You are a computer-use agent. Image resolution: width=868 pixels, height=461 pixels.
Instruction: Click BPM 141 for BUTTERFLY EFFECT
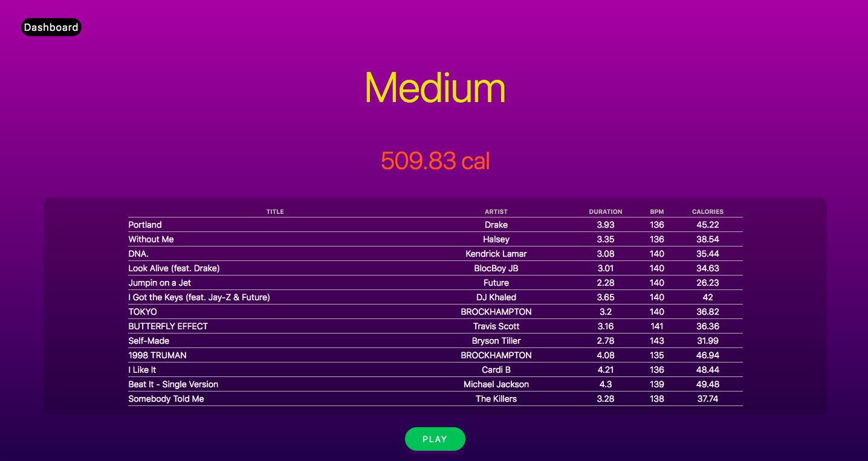(x=657, y=326)
